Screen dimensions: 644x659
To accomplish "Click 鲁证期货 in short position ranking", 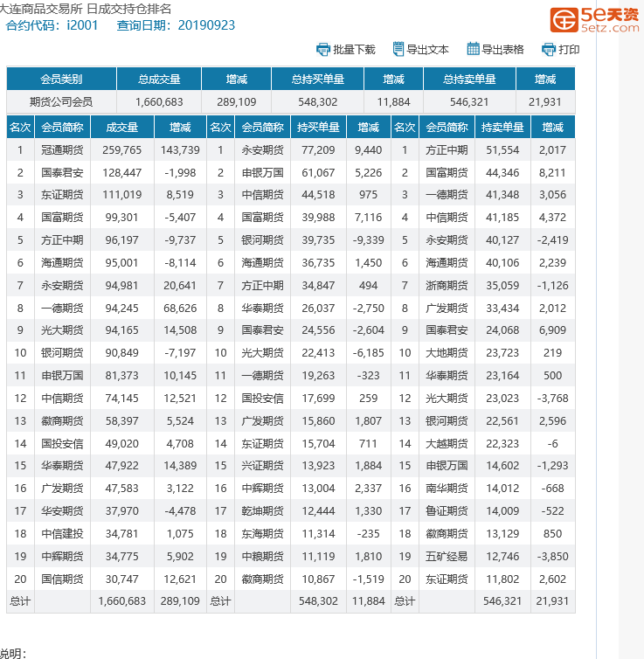I will pyautogui.click(x=447, y=510).
